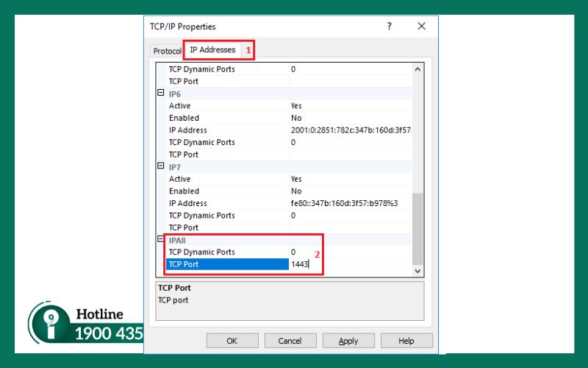Click the IP7 Enabled value

(x=350, y=191)
